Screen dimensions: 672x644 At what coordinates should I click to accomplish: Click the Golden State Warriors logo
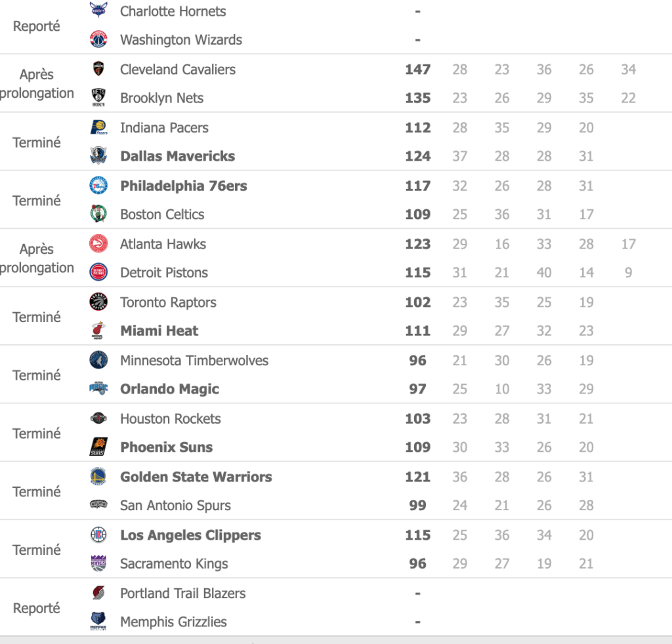click(x=98, y=477)
